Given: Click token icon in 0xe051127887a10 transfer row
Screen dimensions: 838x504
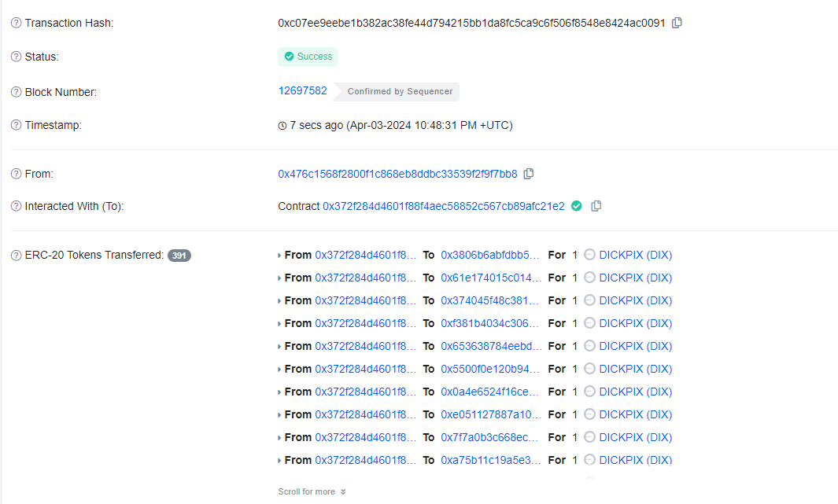Looking at the screenshot, I should [x=589, y=414].
